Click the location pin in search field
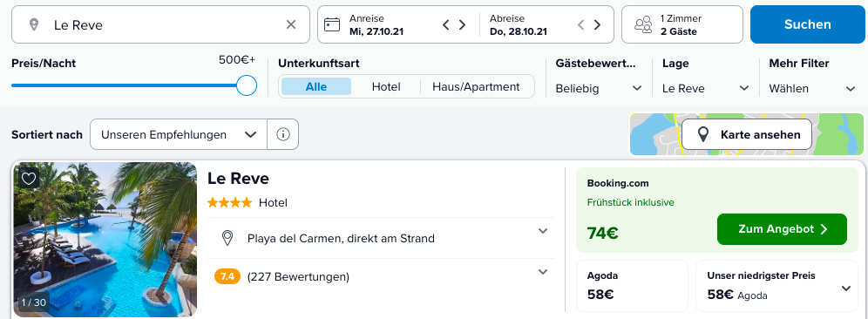 [x=34, y=24]
